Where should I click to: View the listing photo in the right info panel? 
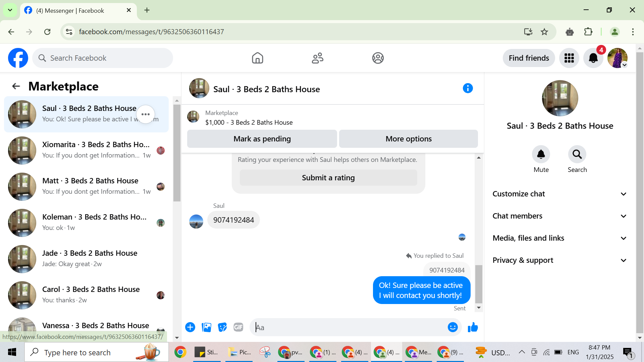click(560, 98)
